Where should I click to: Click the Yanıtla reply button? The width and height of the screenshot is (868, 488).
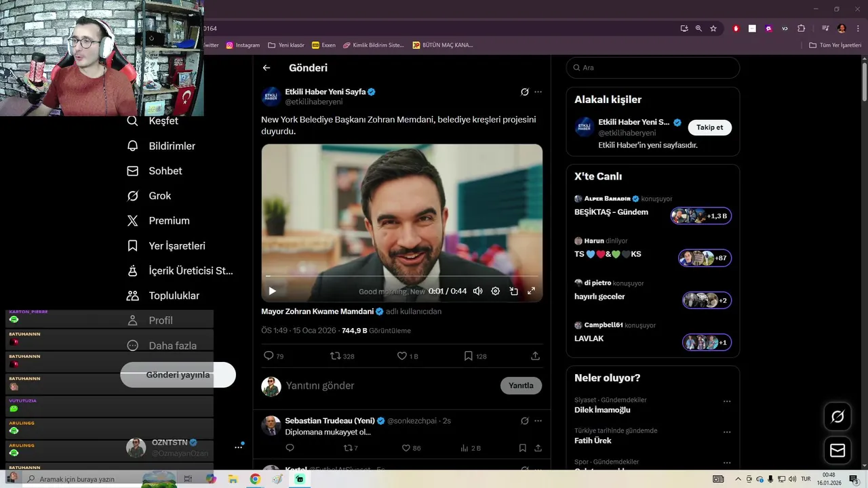click(521, 386)
